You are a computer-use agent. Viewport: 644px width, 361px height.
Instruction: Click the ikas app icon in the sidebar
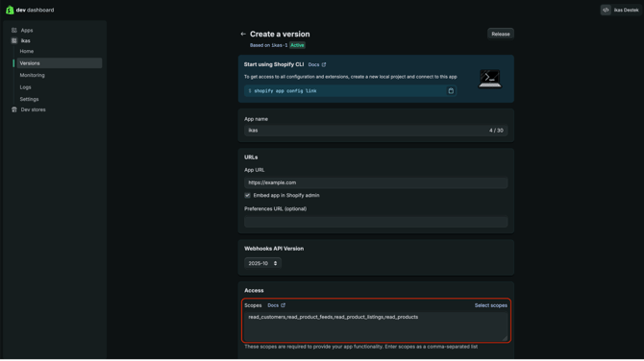[14, 40]
